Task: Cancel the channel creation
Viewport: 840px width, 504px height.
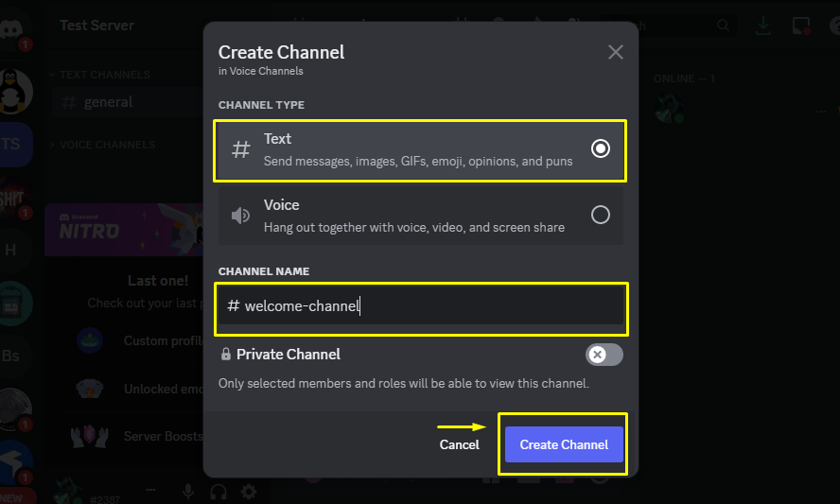Action: [x=459, y=444]
